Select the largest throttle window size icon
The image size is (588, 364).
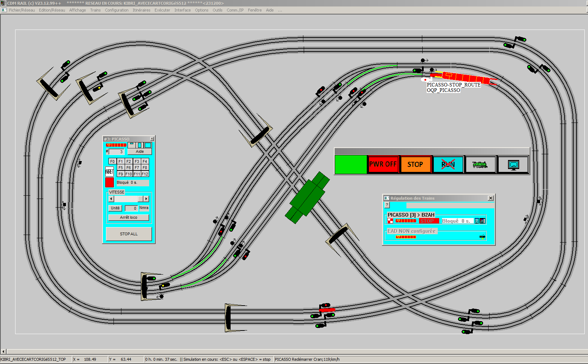[x=148, y=145]
